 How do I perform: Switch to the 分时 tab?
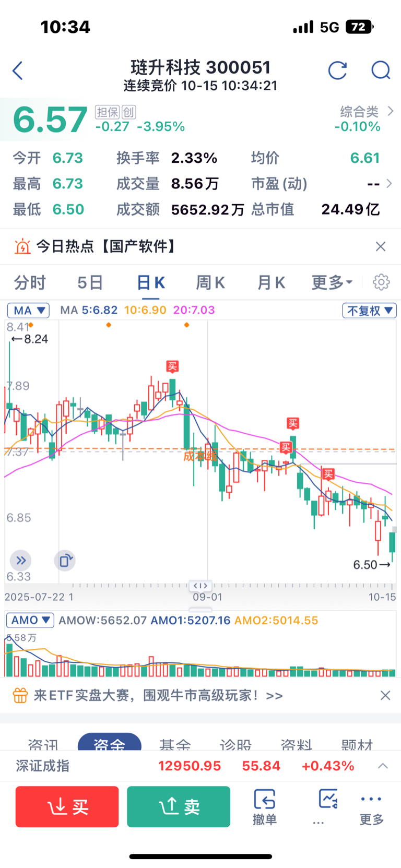(30, 282)
